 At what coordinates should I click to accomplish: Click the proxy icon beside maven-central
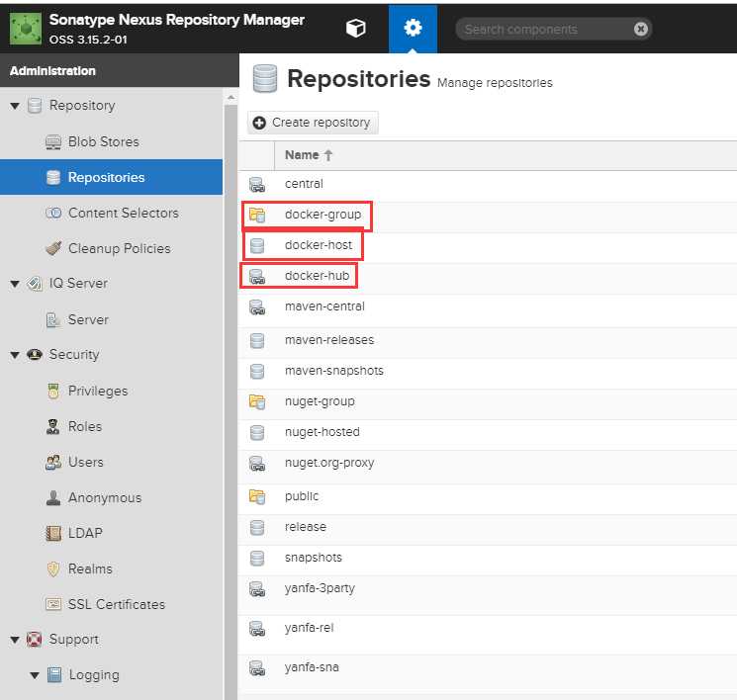click(257, 307)
